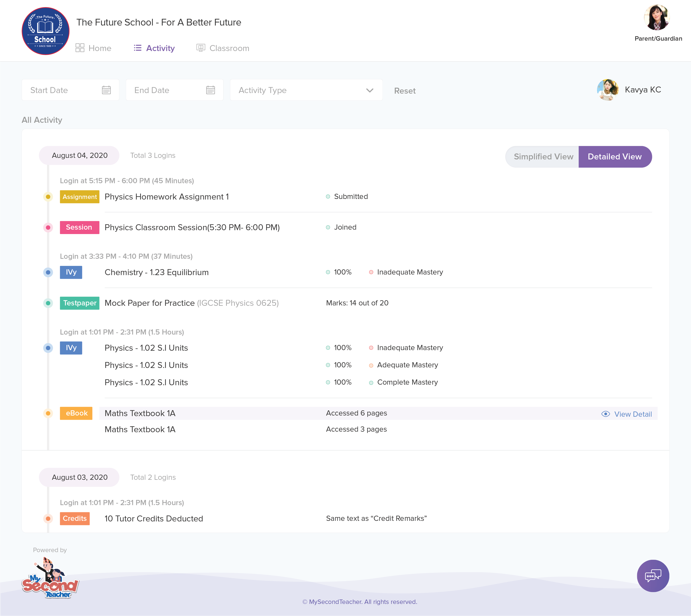Switch to Detailed View
Viewport: 691px width, 616px height.
[615, 157]
